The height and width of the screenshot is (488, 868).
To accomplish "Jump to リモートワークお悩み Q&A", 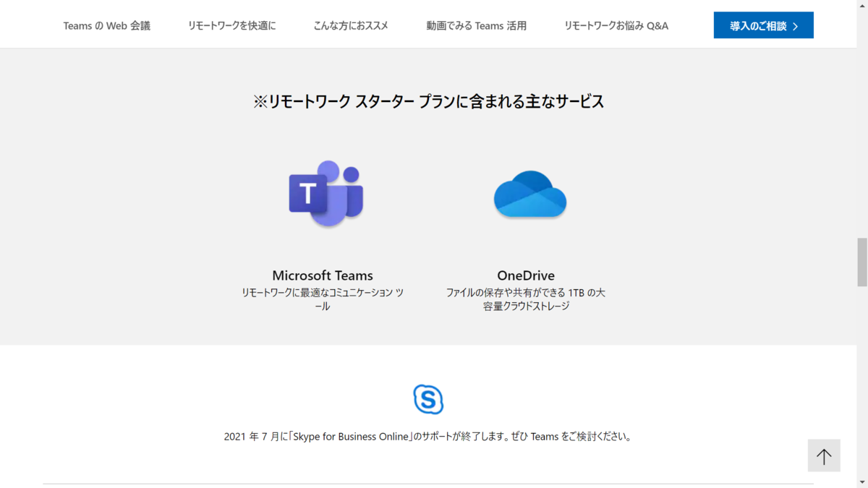I will (616, 25).
